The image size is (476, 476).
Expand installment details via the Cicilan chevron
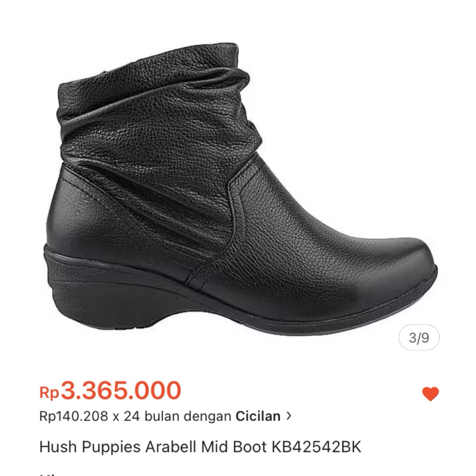click(x=289, y=416)
